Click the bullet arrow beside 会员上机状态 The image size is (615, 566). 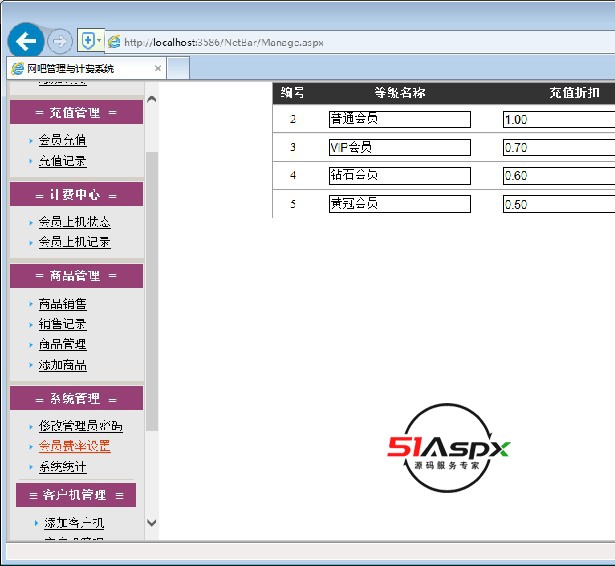pyautogui.click(x=31, y=222)
